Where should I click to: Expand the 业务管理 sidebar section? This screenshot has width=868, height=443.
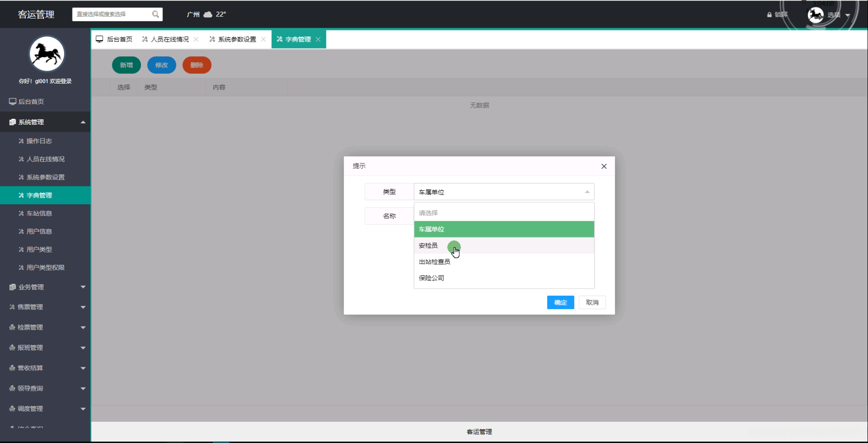pos(45,287)
